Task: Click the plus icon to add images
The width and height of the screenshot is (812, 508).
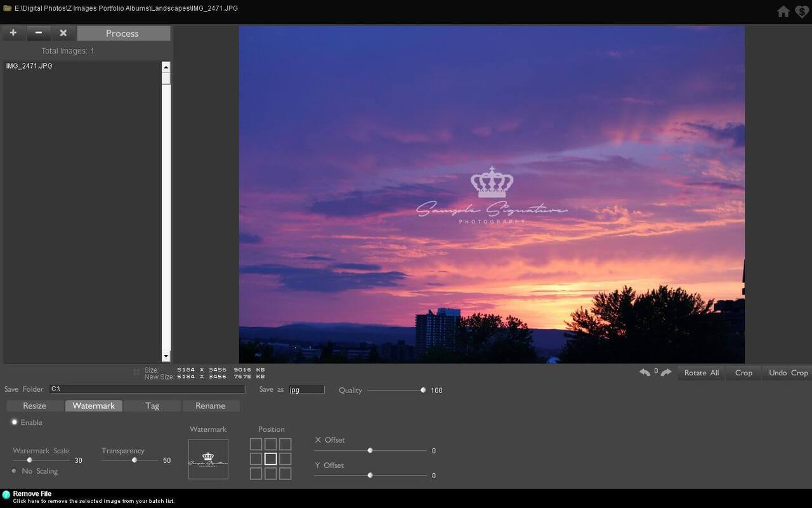Action: pyautogui.click(x=13, y=33)
